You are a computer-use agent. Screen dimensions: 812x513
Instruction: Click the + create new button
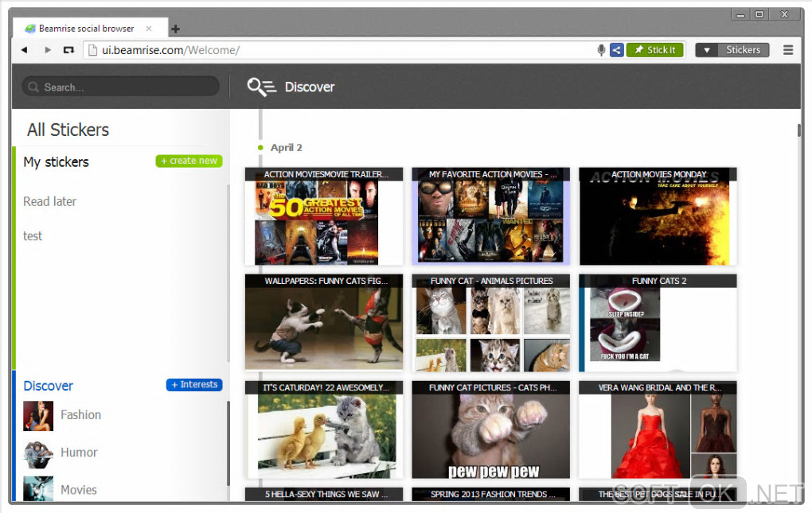189,161
